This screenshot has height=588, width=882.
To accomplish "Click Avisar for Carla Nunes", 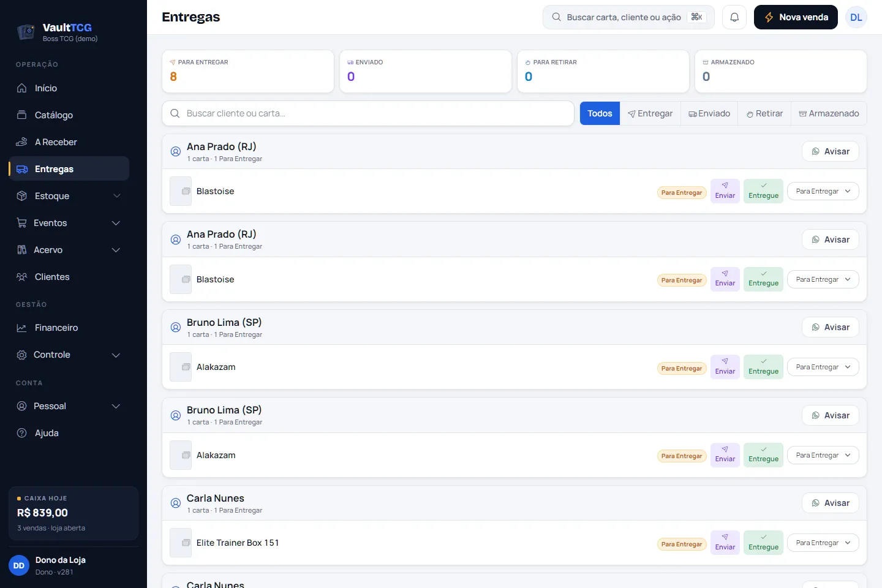I will [831, 503].
